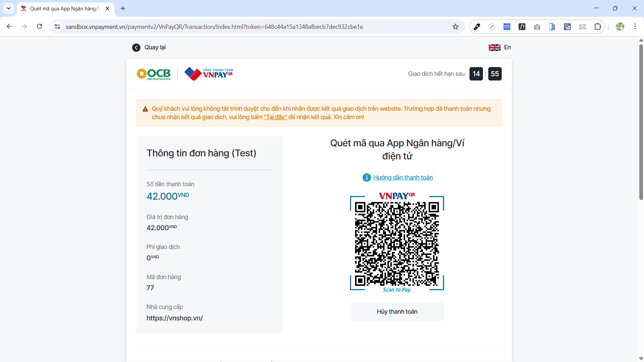644x362 pixels.
Task: Select the Quét mã qua App browser tab
Action: pos(64,9)
